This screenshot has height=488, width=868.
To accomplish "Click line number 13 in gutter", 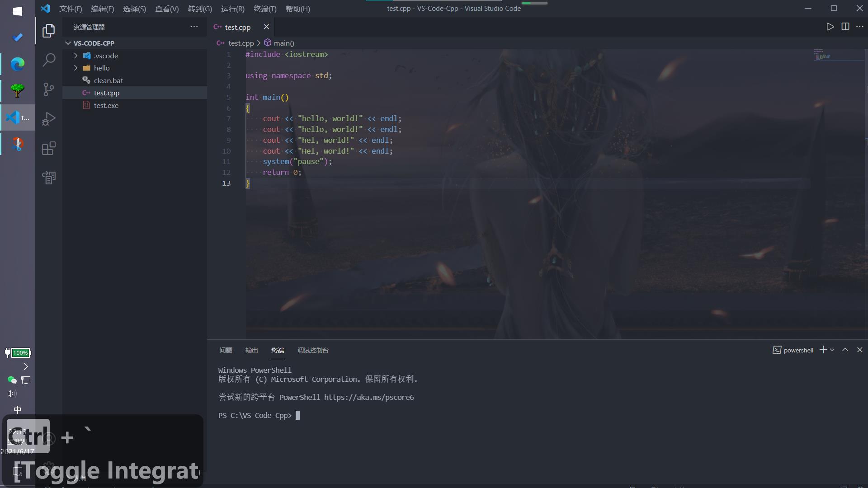I will (226, 183).
